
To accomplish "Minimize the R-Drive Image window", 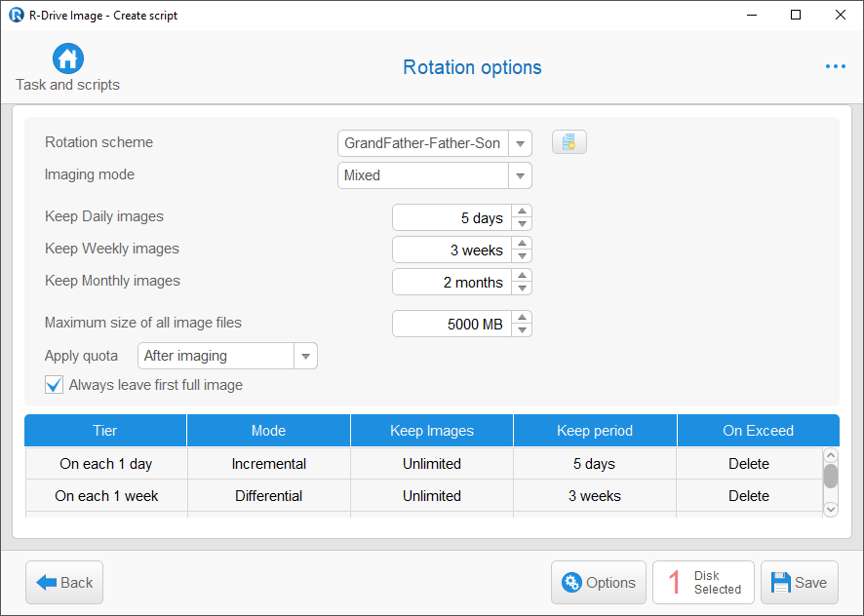I will coord(752,15).
